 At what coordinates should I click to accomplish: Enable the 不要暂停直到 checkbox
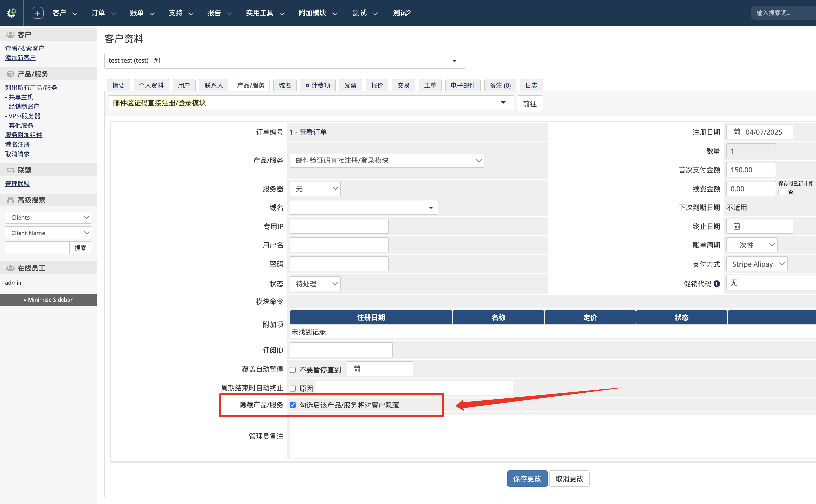(293, 370)
